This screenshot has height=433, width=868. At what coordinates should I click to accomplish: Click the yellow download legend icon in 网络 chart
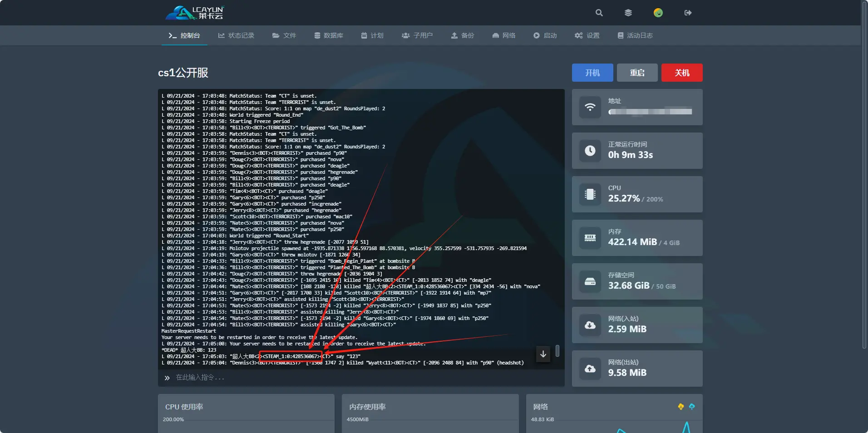(681, 407)
